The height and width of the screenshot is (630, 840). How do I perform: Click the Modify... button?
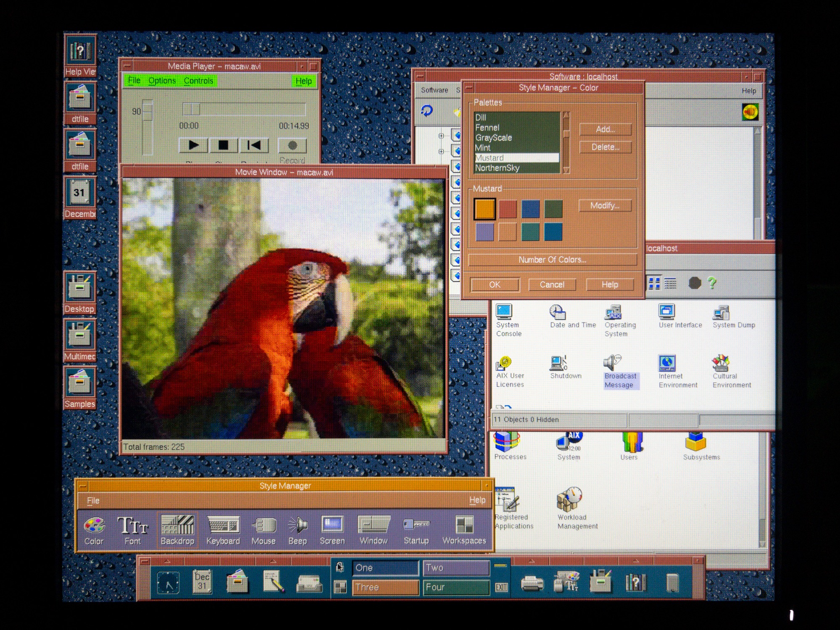(x=605, y=205)
